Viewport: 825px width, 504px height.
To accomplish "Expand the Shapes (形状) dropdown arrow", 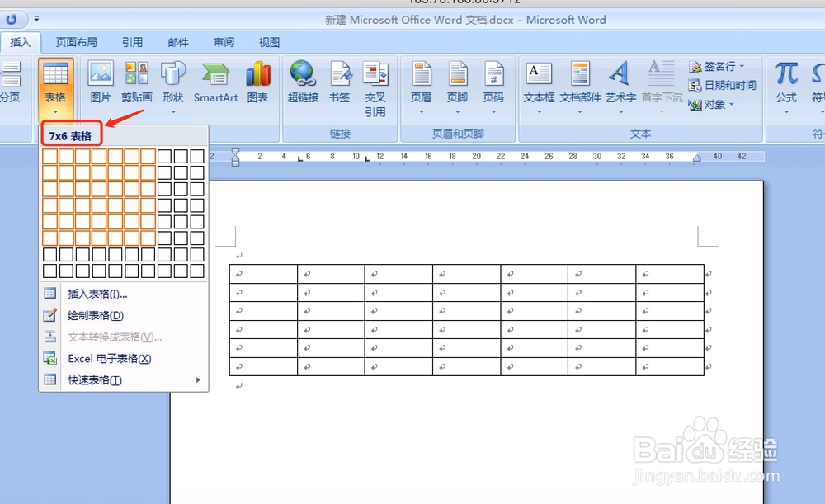I will coord(173,112).
